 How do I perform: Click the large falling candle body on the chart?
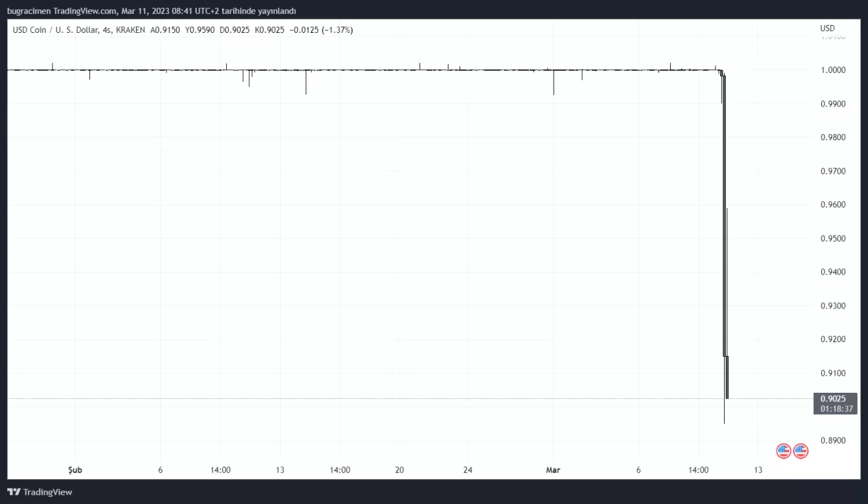coord(724,217)
